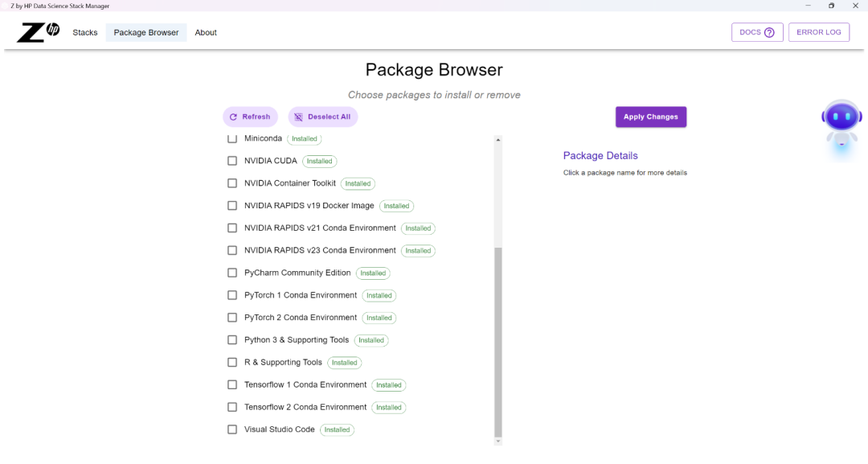
Task: Click PyTorch 1 Conda Environment name
Action: point(301,295)
